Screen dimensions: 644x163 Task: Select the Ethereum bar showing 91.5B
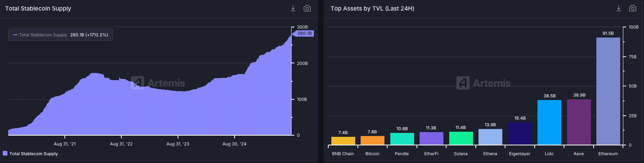point(608,91)
